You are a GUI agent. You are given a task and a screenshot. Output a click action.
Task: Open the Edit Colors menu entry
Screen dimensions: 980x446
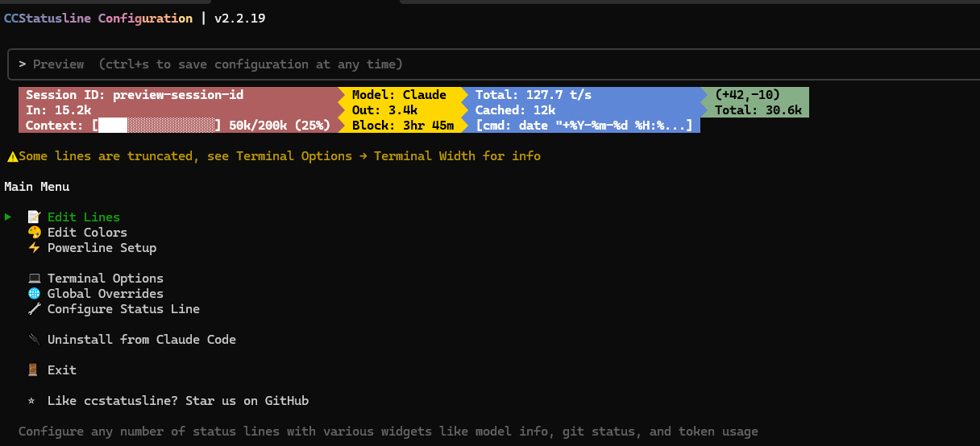click(87, 232)
